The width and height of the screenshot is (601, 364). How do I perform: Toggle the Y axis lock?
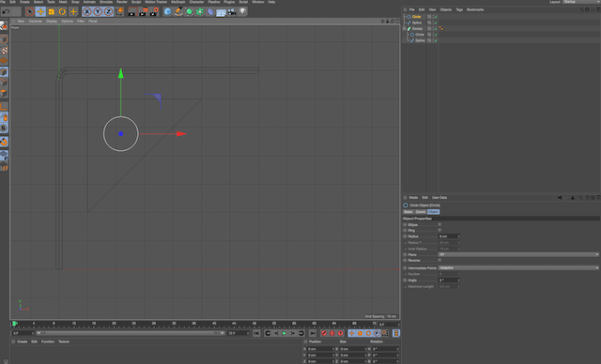98,12
